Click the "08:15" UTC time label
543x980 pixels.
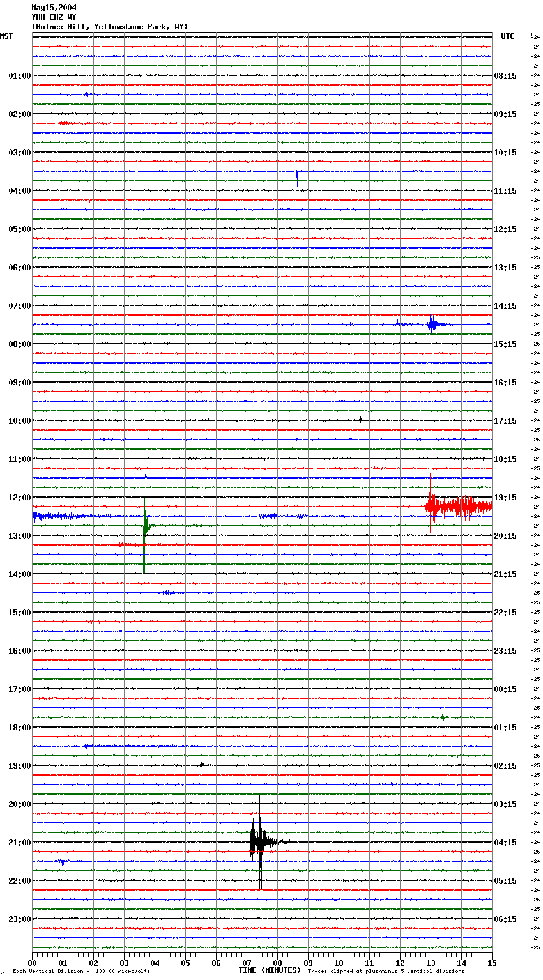[x=505, y=76]
